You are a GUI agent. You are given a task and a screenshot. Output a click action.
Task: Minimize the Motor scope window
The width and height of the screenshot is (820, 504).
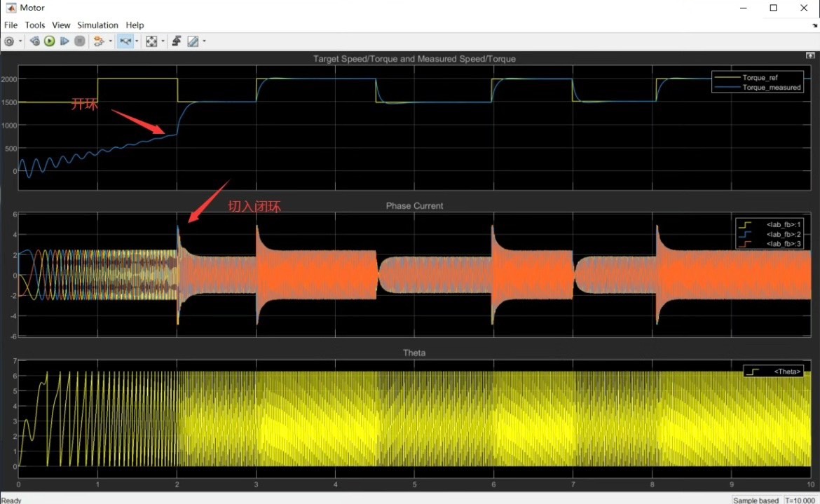pyautogui.click(x=743, y=8)
